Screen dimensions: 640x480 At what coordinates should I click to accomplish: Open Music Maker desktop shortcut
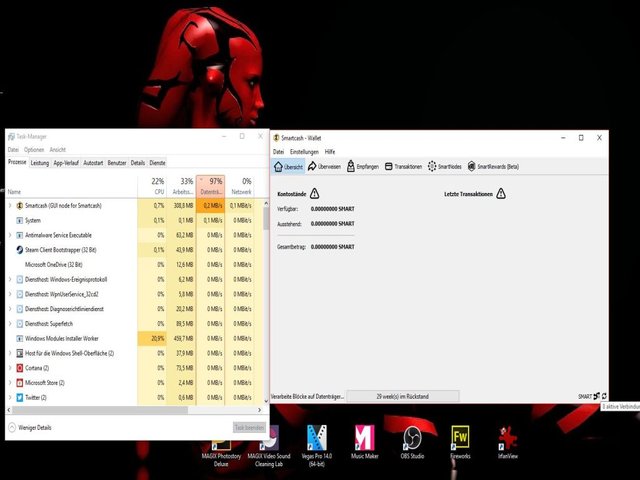pyautogui.click(x=364, y=441)
